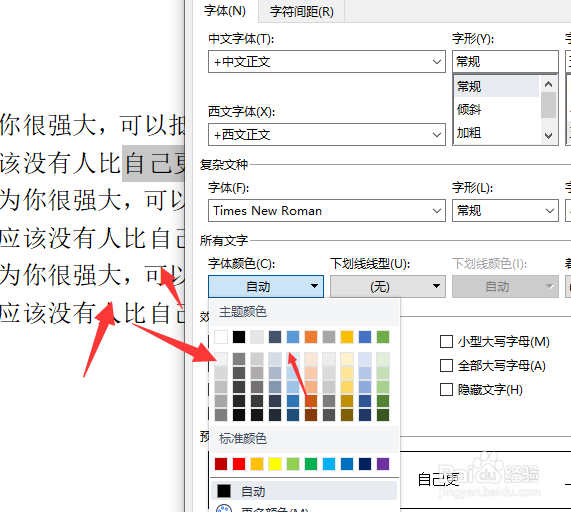Open the 字符间距(R) tab
571x512 pixels.
point(302,12)
